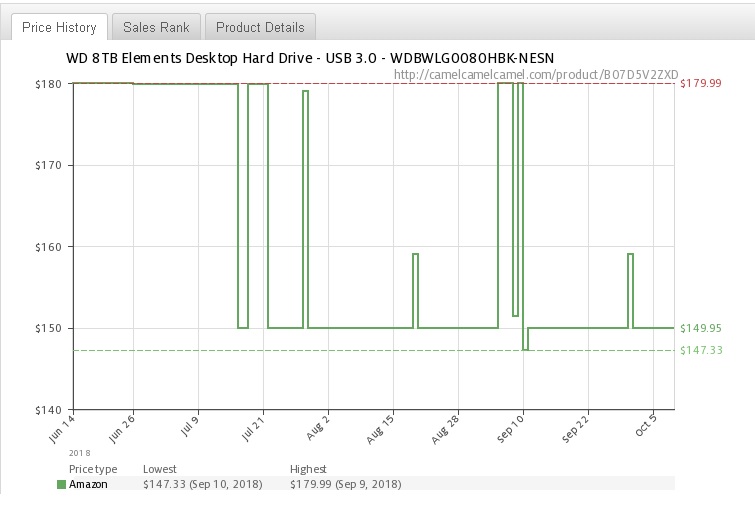Click the green Amazon legend swatch
Screen dimensions: 755x516
coord(61,484)
